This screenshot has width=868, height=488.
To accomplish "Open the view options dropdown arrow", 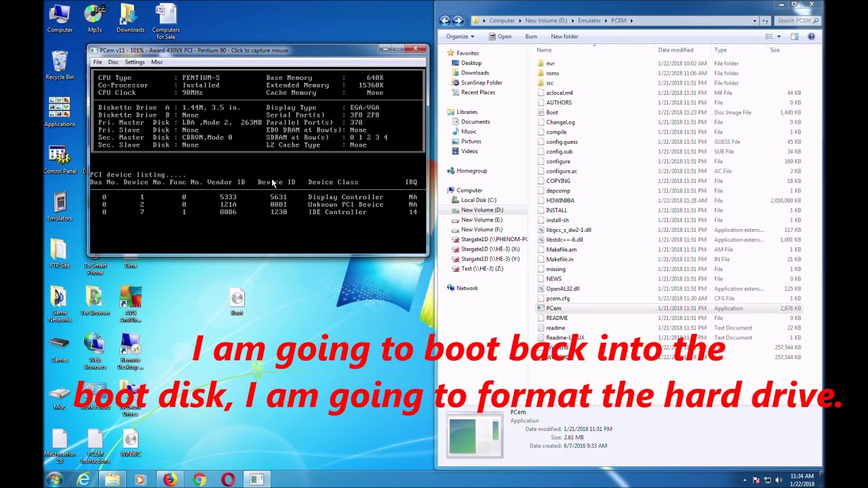I will (778, 37).
